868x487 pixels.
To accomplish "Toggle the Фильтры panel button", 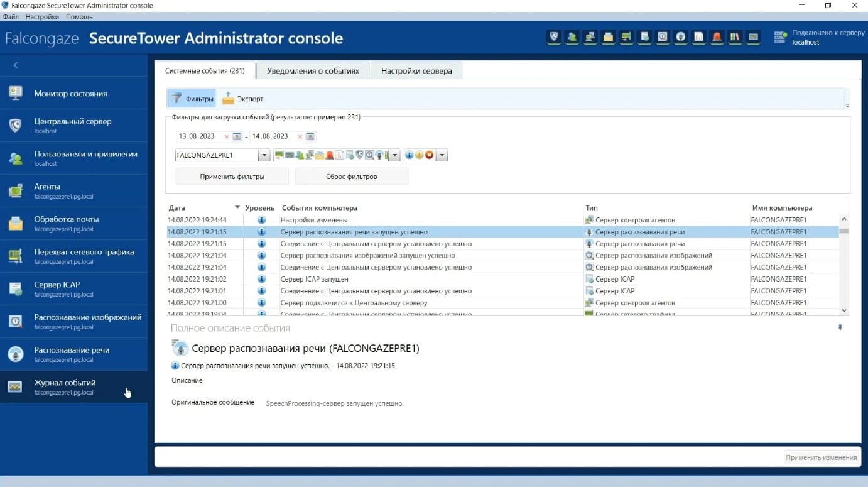I will coord(192,99).
